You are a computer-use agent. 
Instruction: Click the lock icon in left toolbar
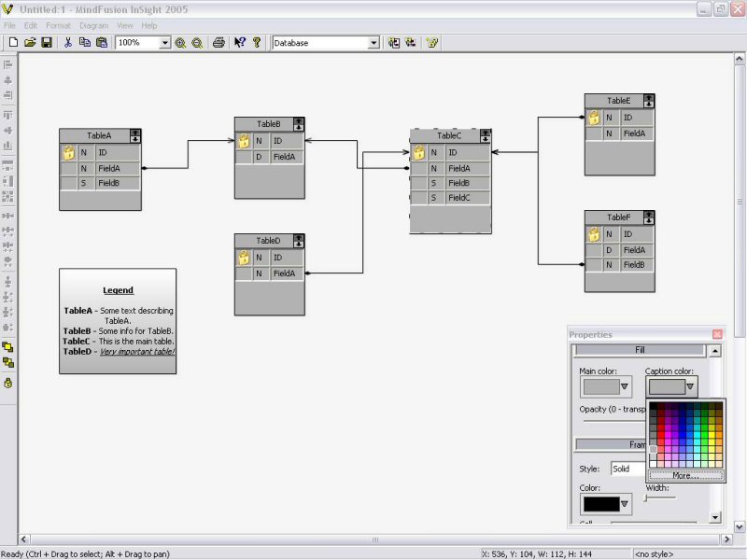pos(8,383)
